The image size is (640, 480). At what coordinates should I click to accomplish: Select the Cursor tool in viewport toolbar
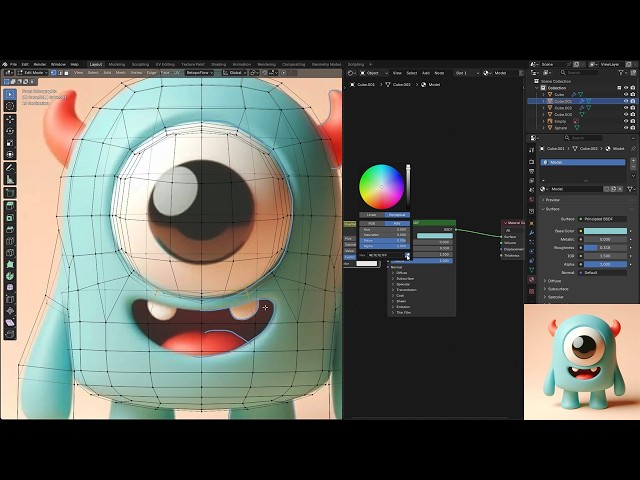[x=10, y=106]
